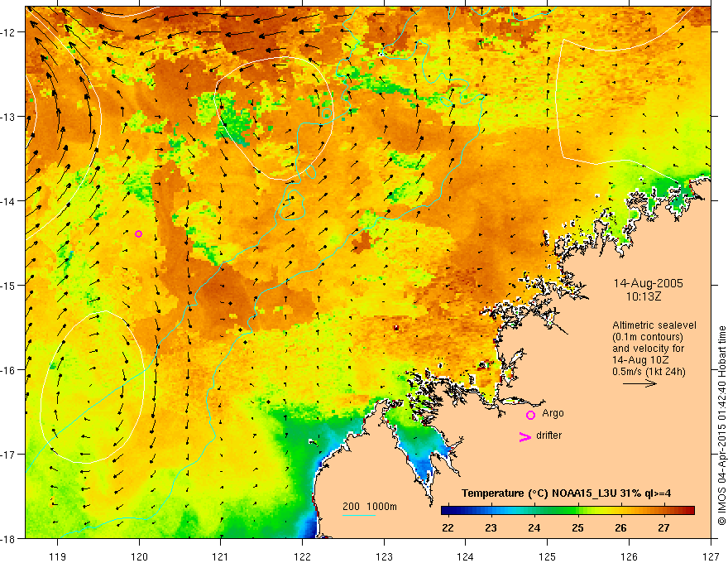Click the latitude axis label -16
This screenshot has height=563, width=728.
pyautogui.click(x=10, y=370)
